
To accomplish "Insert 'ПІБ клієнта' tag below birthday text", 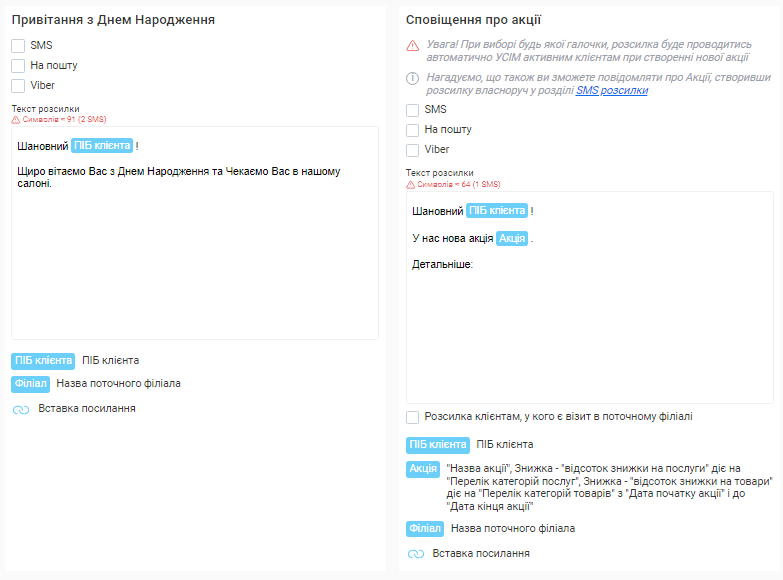I will click(43, 361).
